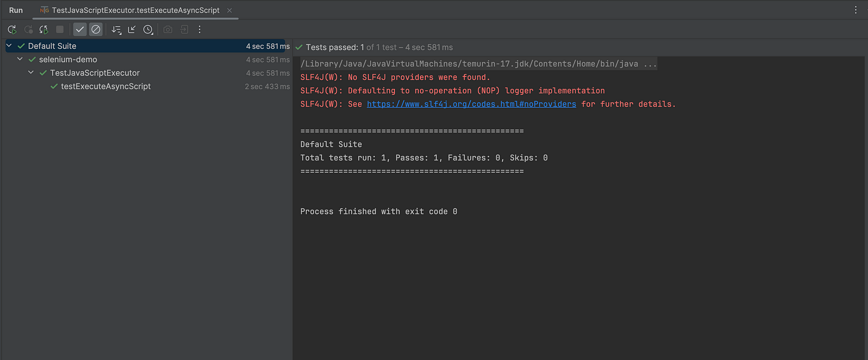Toggle auto-test rerun icon
This screenshot has height=360, width=868.
(44, 29)
